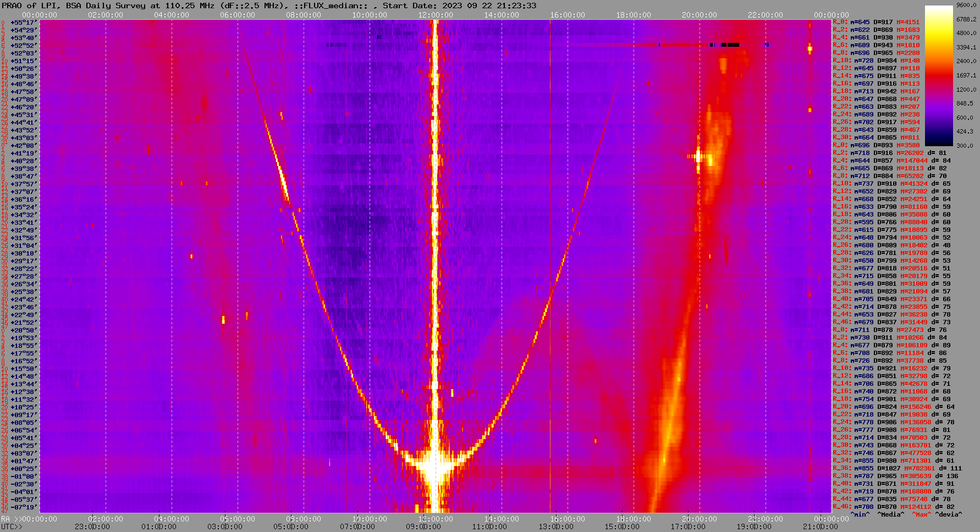The image size is (980, 532).
Task: Click the title "PRAO of LPI, BSA Daily Survey"
Action: click(74, 5)
